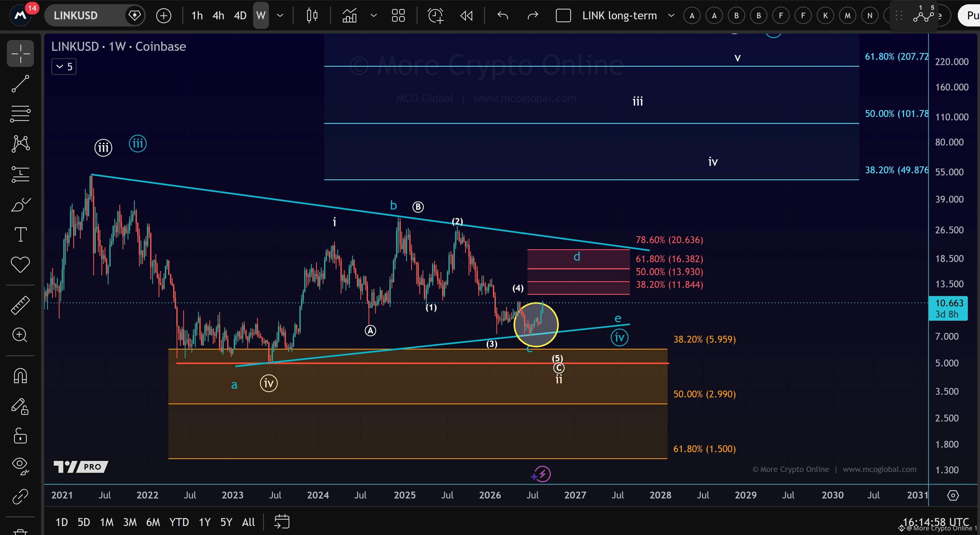Show All available date range

click(248, 522)
